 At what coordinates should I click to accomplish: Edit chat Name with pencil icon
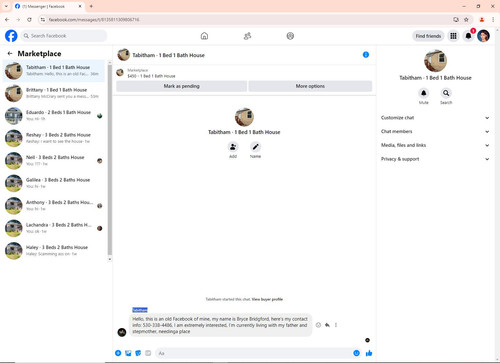tap(255, 147)
